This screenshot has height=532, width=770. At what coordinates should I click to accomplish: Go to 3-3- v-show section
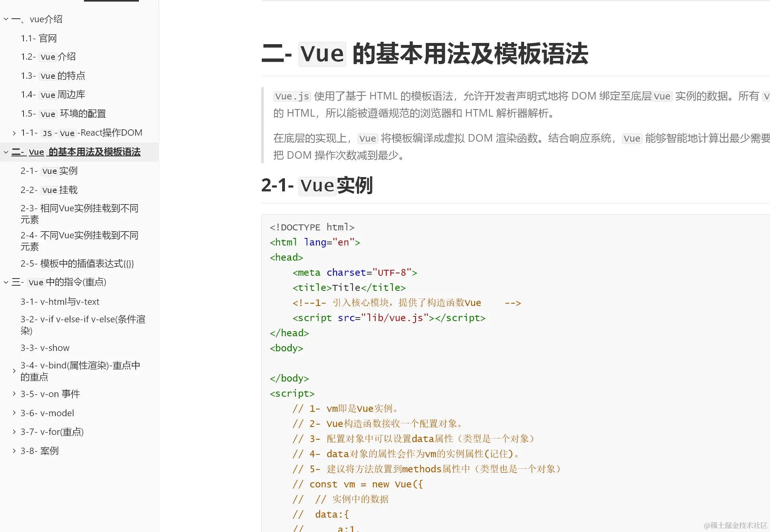pyautogui.click(x=45, y=348)
